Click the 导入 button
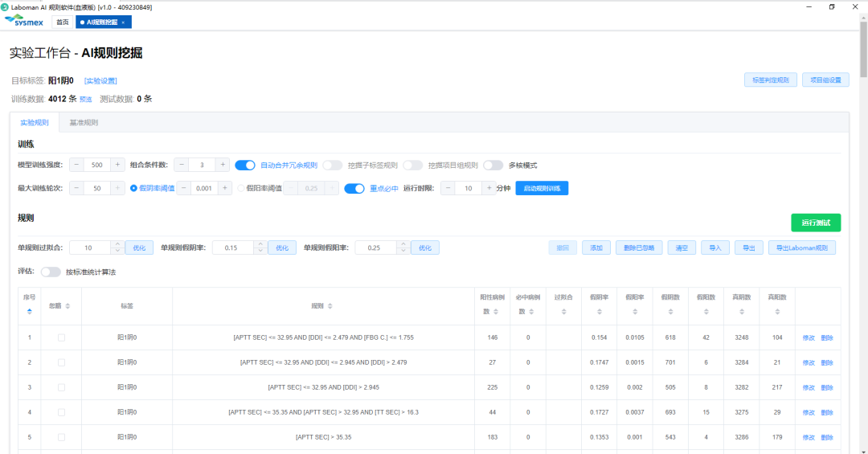This screenshot has width=868, height=454. click(x=715, y=247)
